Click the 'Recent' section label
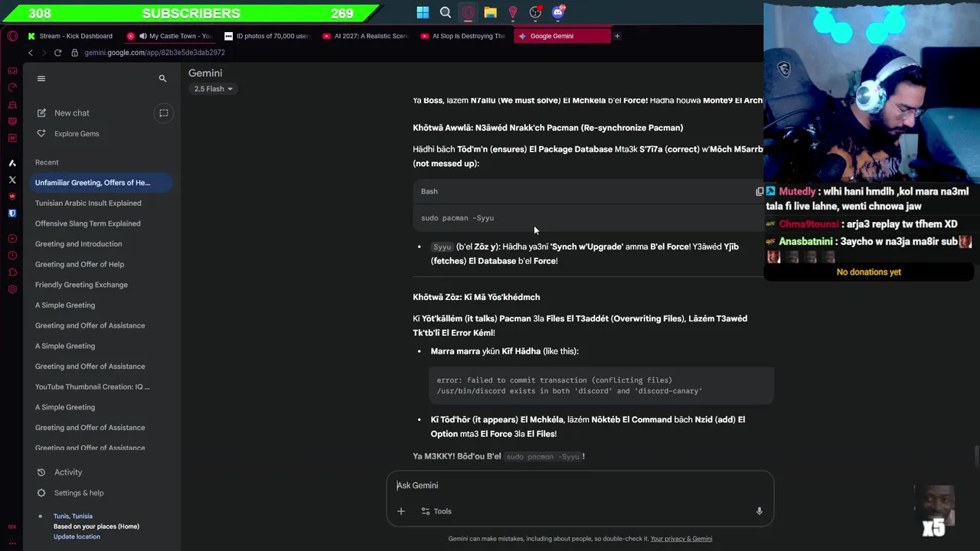This screenshot has height=551, width=980. (x=47, y=162)
